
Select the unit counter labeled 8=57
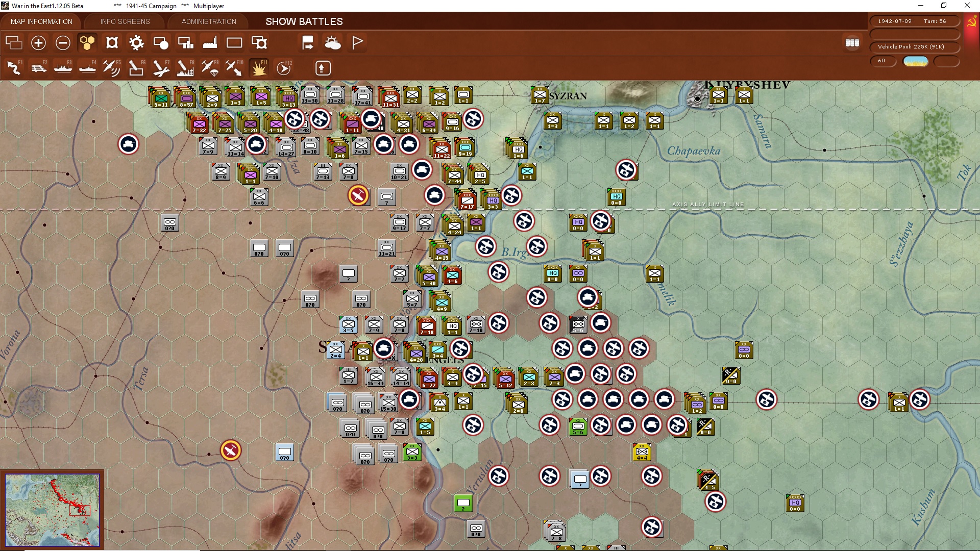(186, 98)
